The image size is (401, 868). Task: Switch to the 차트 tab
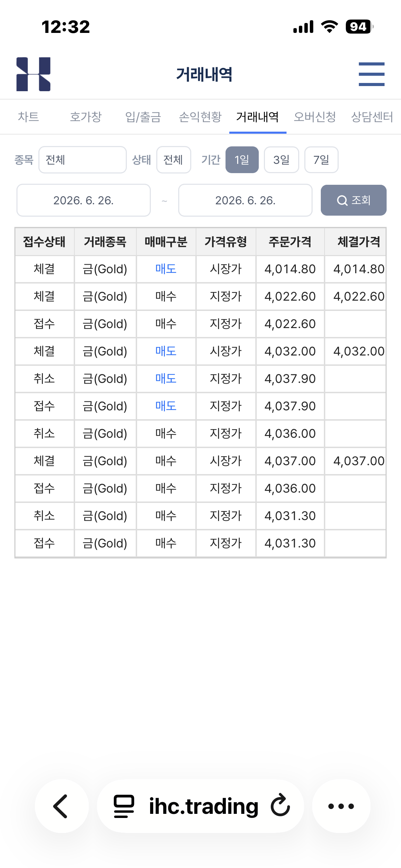pyautogui.click(x=28, y=117)
